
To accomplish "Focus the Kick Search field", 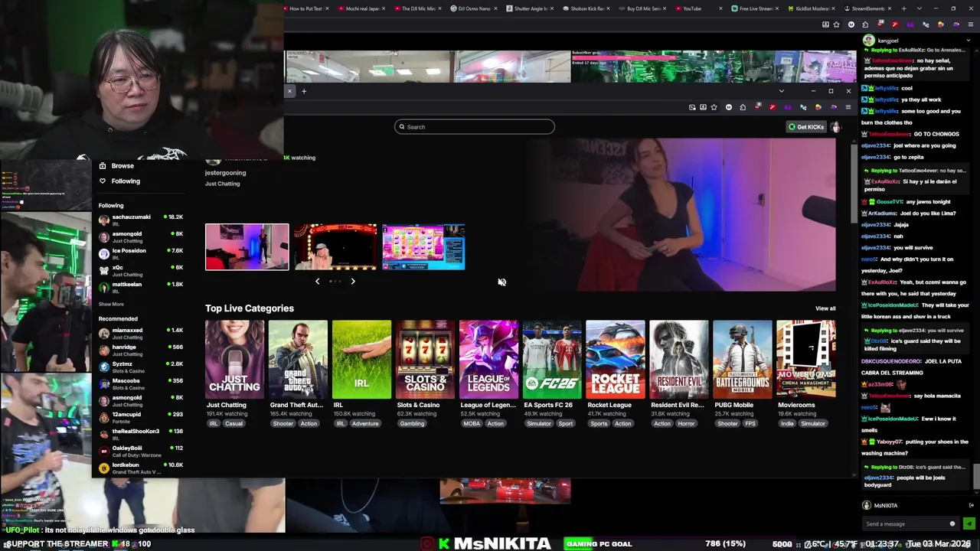I will pos(475,127).
